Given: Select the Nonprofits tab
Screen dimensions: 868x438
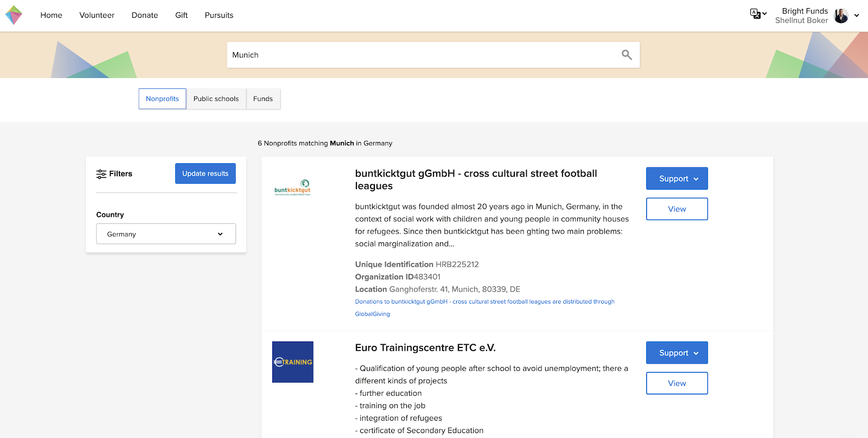Looking at the screenshot, I should [x=162, y=99].
